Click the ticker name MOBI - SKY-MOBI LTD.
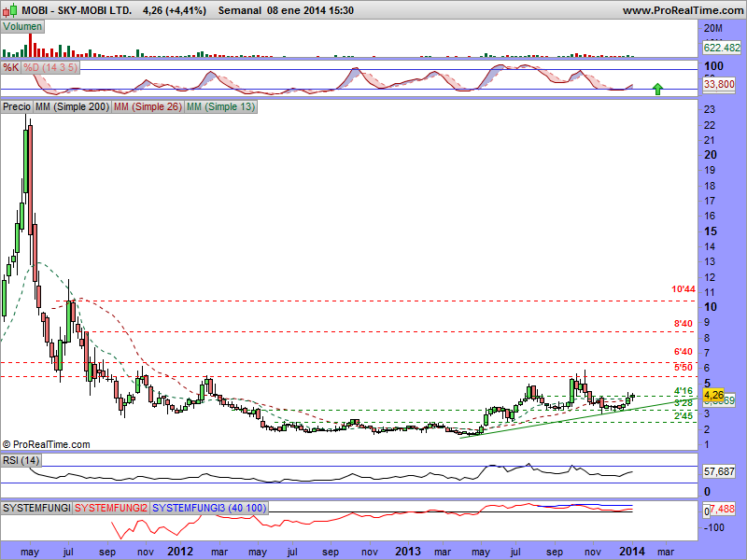 77,10
